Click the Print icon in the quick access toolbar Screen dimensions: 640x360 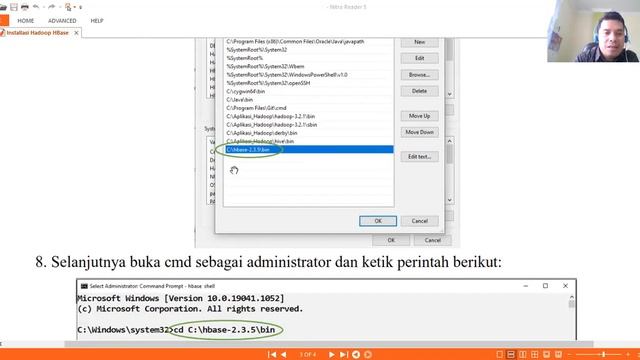pyautogui.click(x=25, y=7)
